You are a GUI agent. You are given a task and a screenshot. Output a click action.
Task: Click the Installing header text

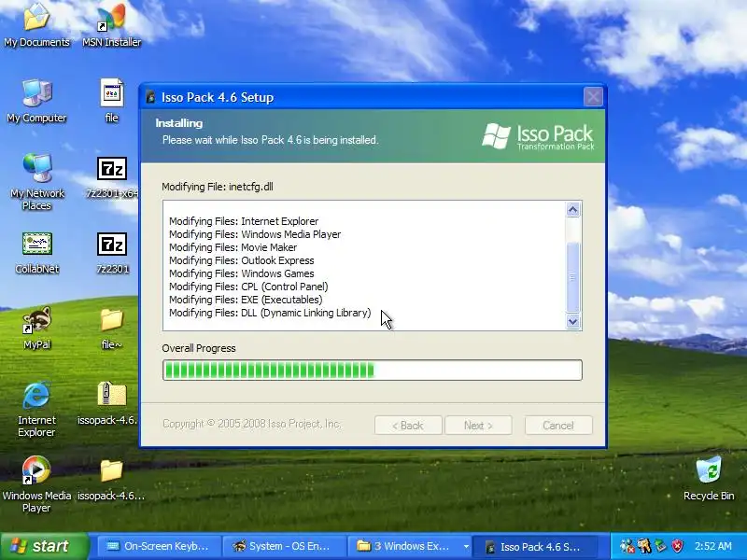tap(178, 123)
